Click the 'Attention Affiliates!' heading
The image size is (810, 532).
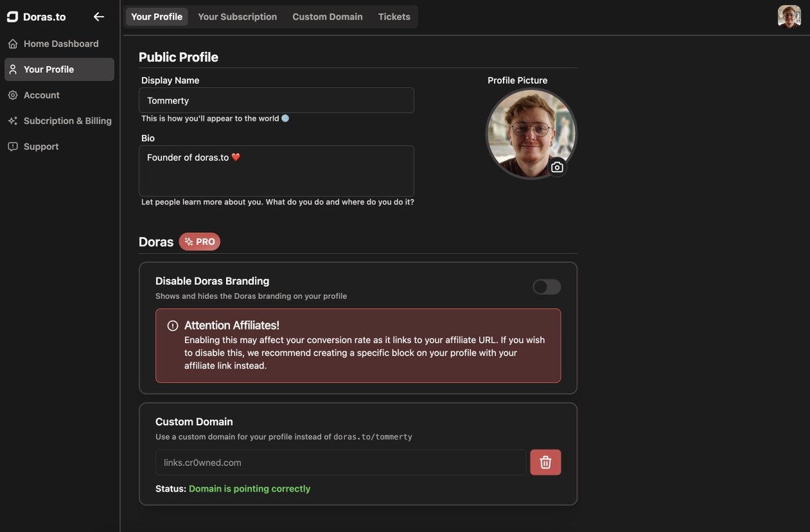coord(232,325)
